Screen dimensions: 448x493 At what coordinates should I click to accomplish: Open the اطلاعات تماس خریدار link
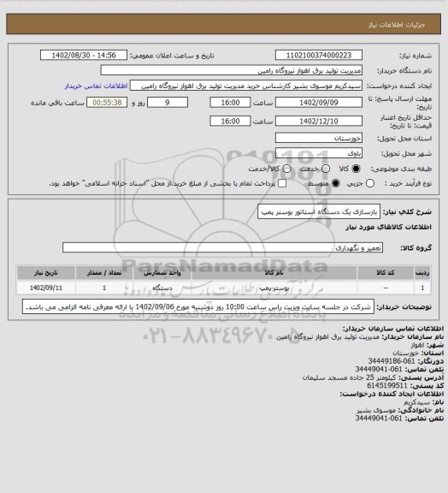point(96,86)
